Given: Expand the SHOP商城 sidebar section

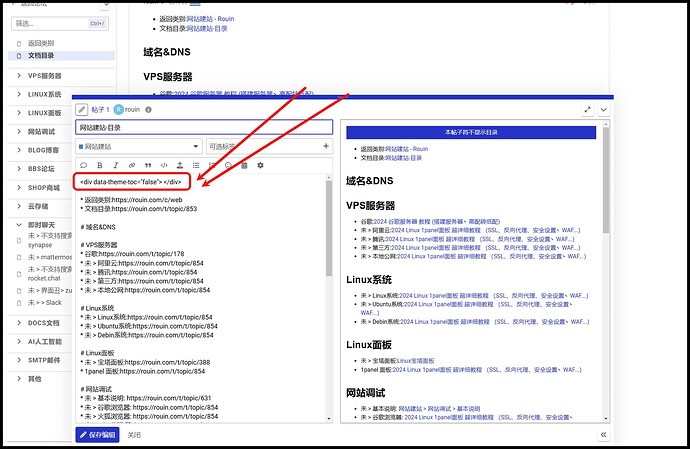Looking at the screenshot, I should click(19, 188).
